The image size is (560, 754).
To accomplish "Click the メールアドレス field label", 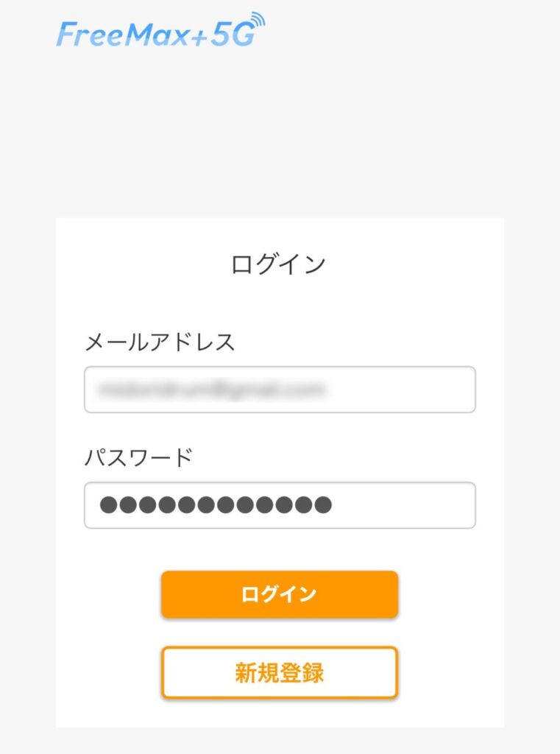I will [x=160, y=342].
